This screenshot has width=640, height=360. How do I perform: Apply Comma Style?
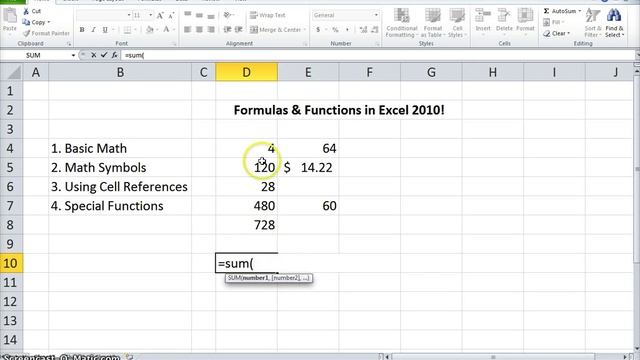(x=347, y=30)
